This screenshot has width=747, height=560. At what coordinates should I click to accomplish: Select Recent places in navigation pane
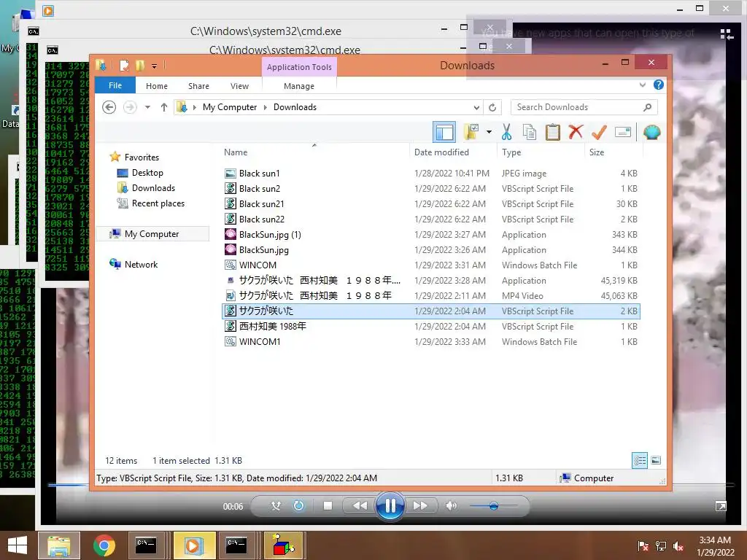158,203
